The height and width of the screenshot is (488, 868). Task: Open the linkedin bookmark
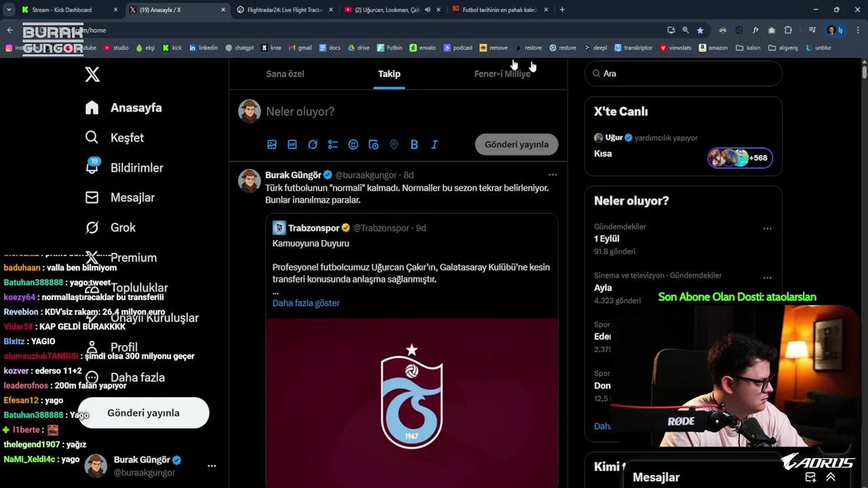pos(203,48)
